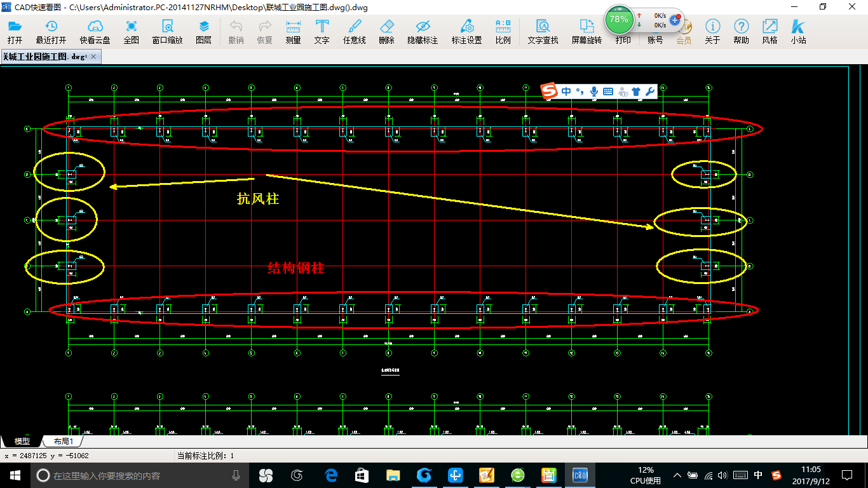Close the 联城工业园施工图.dwg tab

pos(93,57)
